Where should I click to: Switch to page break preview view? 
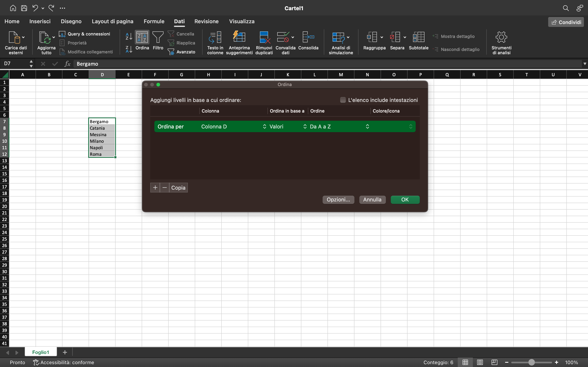[494, 362]
